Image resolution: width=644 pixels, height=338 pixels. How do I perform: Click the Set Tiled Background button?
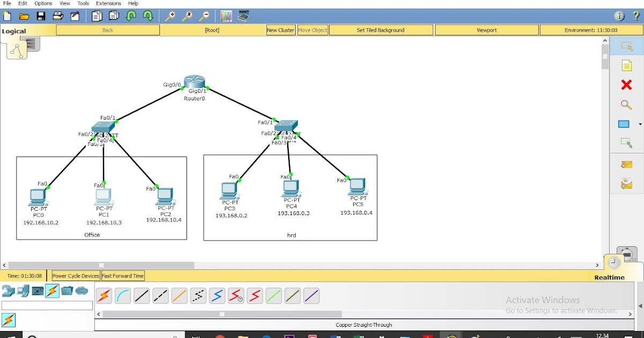381,30
